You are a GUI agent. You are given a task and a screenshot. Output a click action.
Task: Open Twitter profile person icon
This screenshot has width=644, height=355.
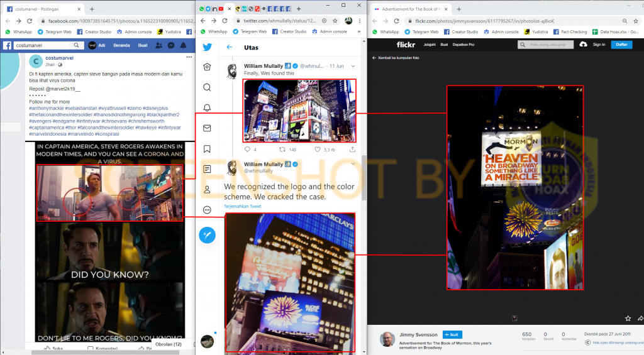[x=207, y=190]
